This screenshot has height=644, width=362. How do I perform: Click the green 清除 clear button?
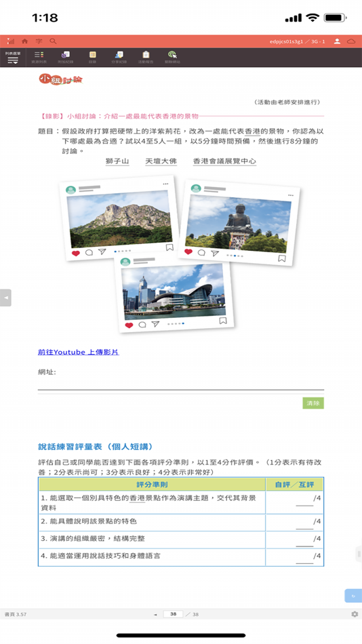[x=313, y=403]
